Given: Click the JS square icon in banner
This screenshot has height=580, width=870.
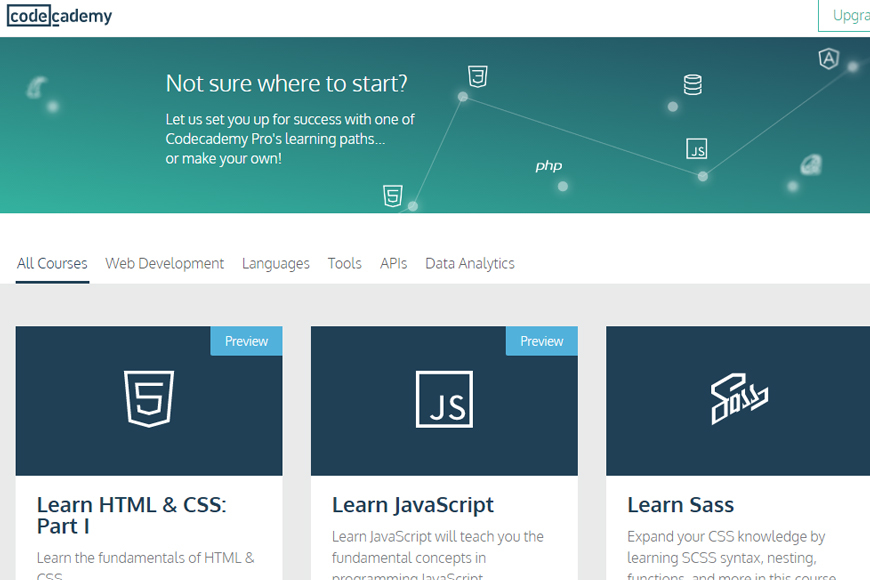Looking at the screenshot, I should pos(697,149).
